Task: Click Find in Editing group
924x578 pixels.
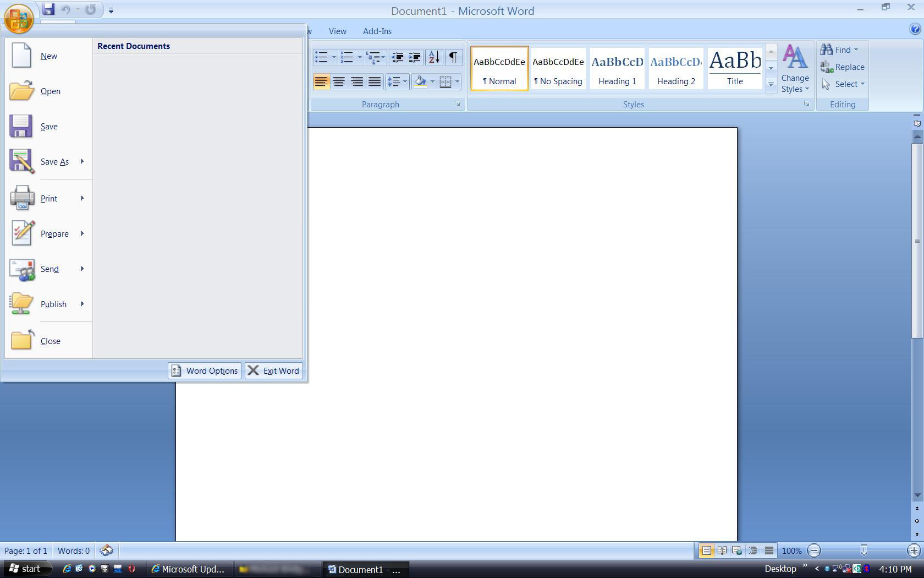Action: (x=839, y=50)
